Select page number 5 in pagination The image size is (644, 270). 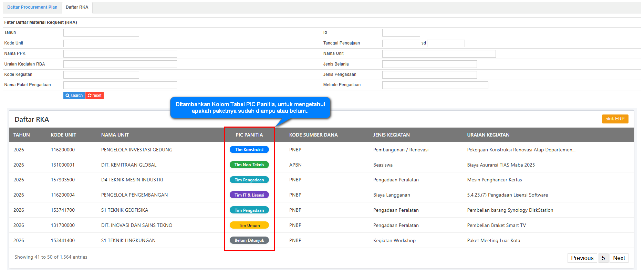pyautogui.click(x=603, y=258)
